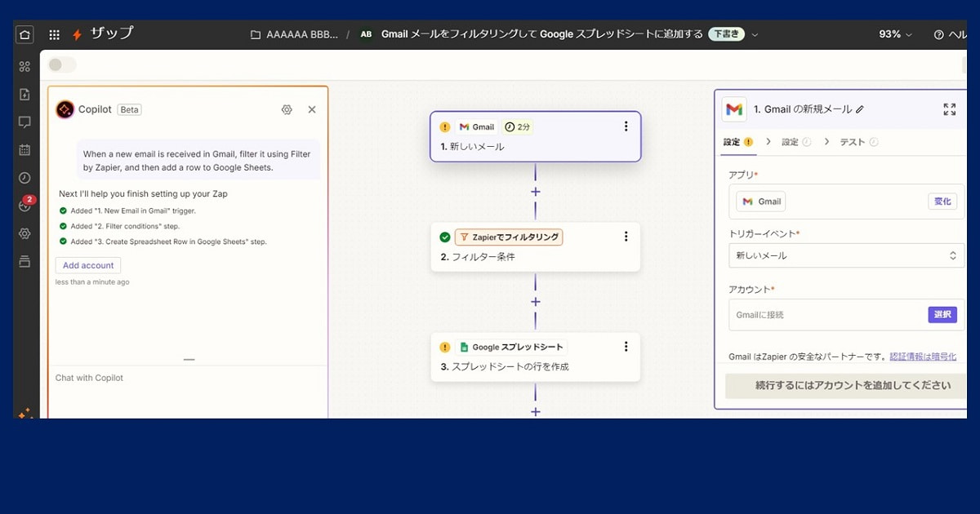Image resolution: width=980 pixels, height=514 pixels.
Task: Open the 認証情報は暗号化 link
Action: click(923, 357)
